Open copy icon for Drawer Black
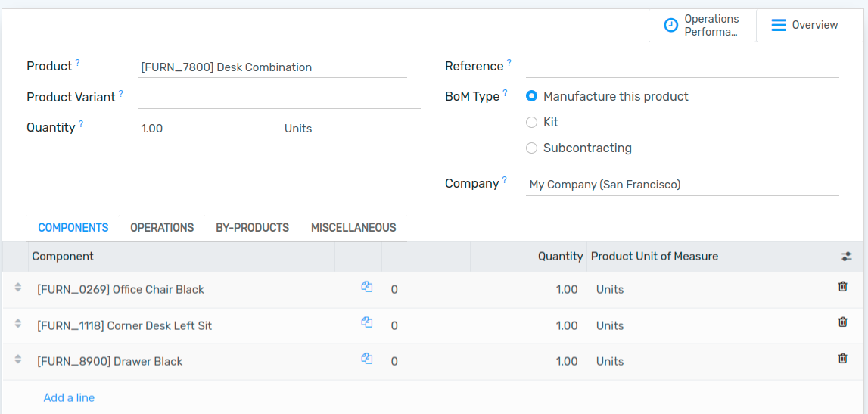868x414 pixels. tap(366, 359)
